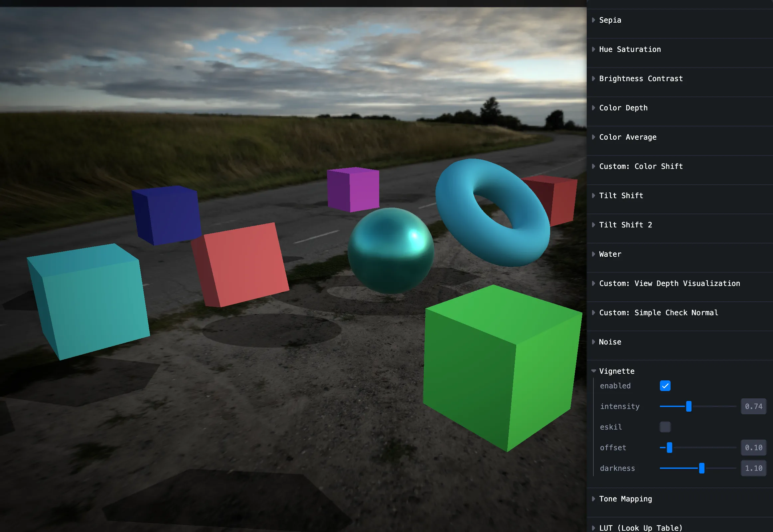Enable the eskil checkbox
The width and height of the screenshot is (773, 532).
665,427
